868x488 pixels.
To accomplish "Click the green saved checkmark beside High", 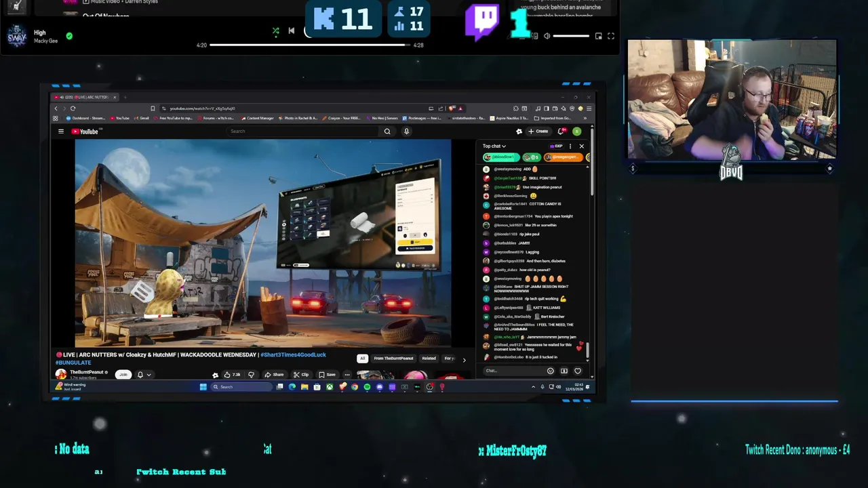I will click(69, 36).
